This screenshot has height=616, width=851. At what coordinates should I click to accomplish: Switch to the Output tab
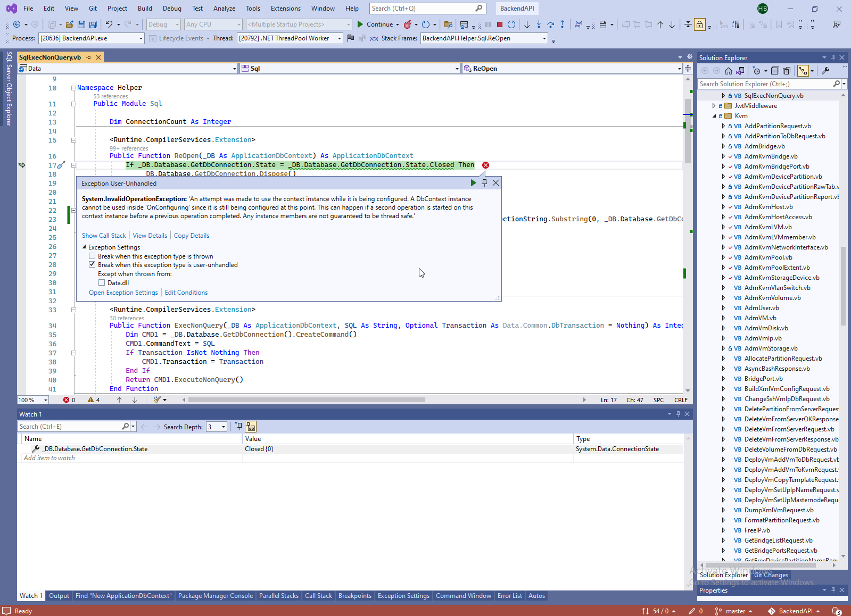tap(59, 596)
